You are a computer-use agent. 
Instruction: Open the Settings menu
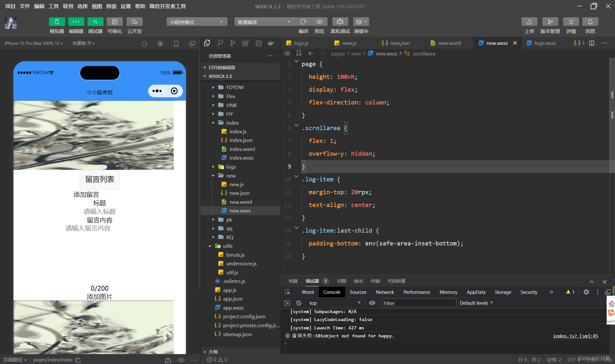[126, 6]
